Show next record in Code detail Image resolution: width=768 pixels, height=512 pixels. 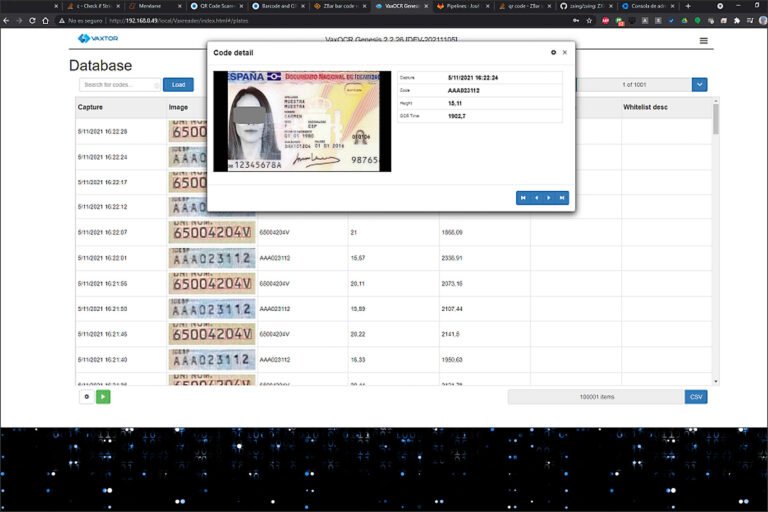coord(549,198)
